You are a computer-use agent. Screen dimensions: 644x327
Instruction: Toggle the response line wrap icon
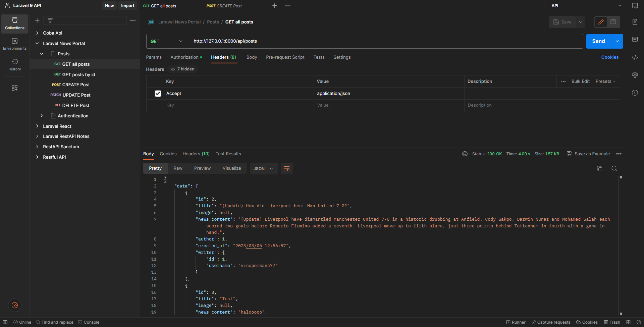pyautogui.click(x=287, y=168)
